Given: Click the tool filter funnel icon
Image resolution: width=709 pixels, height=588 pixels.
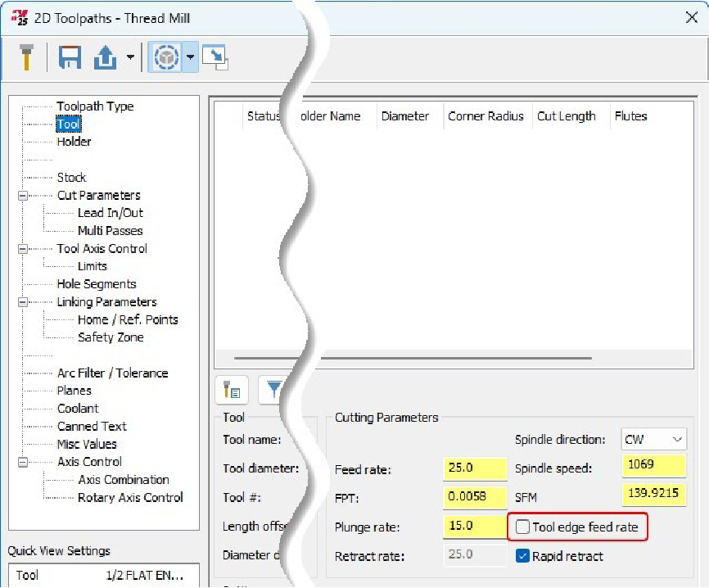Looking at the screenshot, I should (x=273, y=390).
